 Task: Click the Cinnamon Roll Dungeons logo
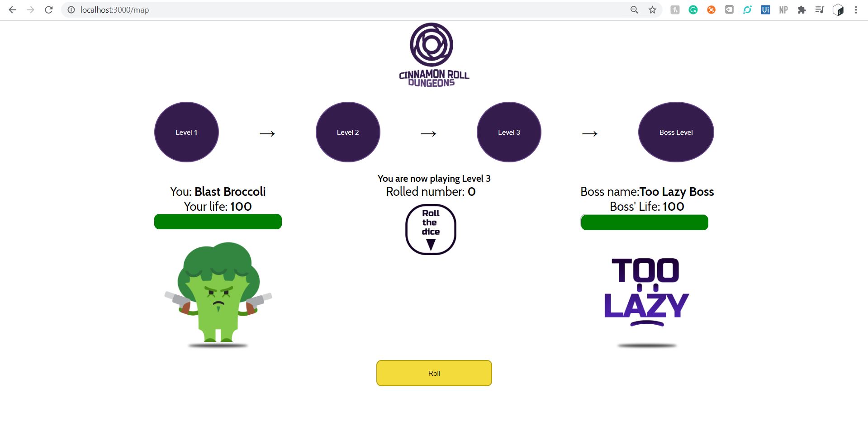click(434, 55)
